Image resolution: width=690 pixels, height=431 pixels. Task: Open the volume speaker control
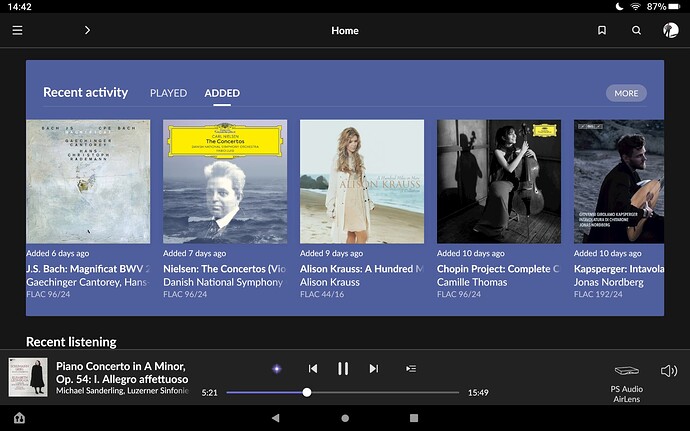669,371
